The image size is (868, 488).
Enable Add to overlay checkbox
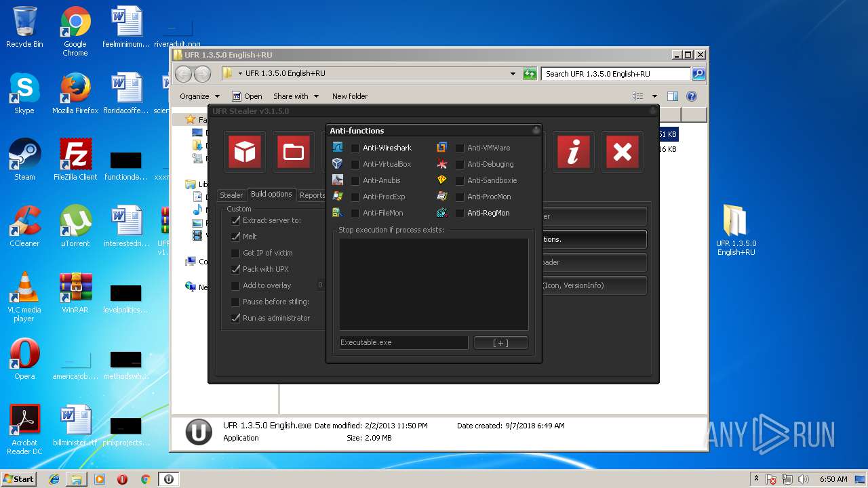tap(235, 285)
